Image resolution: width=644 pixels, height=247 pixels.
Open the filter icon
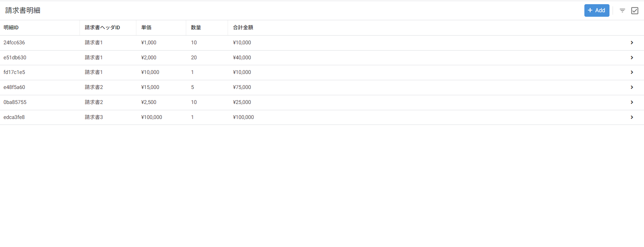point(622,10)
